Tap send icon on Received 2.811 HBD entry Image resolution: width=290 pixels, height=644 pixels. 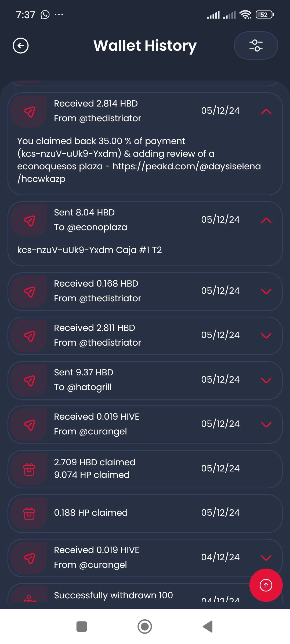click(x=29, y=336)
